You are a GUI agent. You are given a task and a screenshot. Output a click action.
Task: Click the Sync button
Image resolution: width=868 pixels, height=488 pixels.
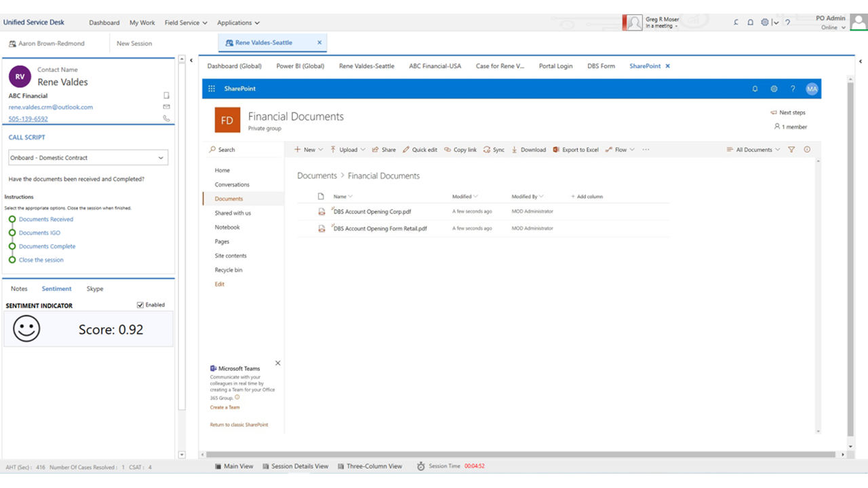[x=494, y=150]
